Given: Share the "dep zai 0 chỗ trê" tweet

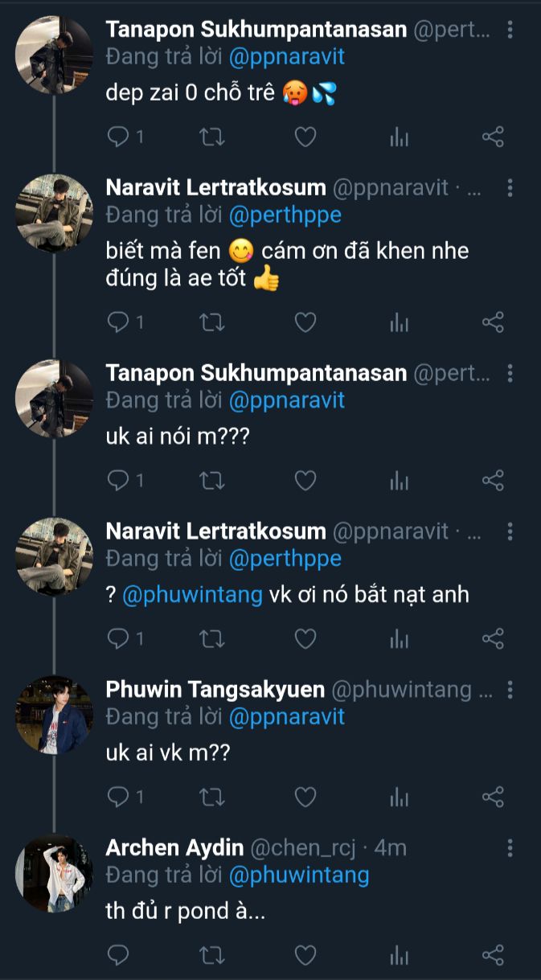Looking at the screenshot, I should [x=492, y=137].
